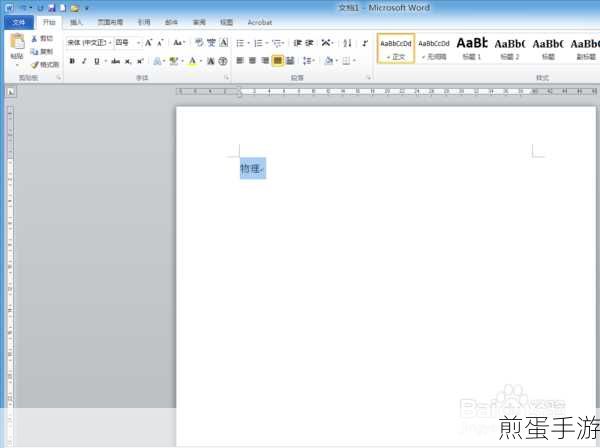600x448 pixels.
Task: Click the Save icon in quick access toolbar
Action: (x=52, y=8)
